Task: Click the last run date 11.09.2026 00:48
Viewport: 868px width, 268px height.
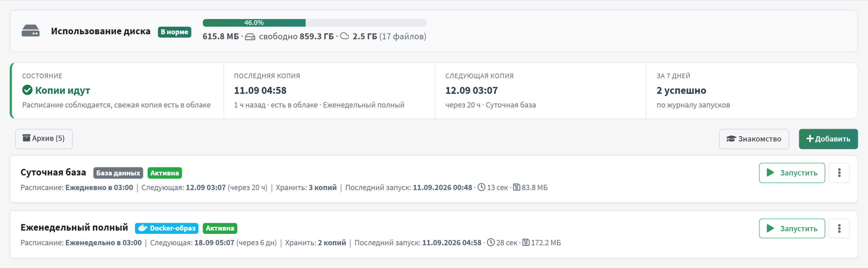Action: (442, 188)
